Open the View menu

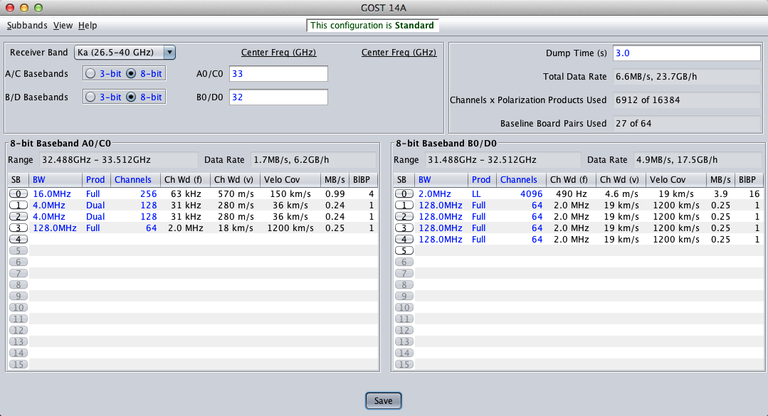[63, 24]
